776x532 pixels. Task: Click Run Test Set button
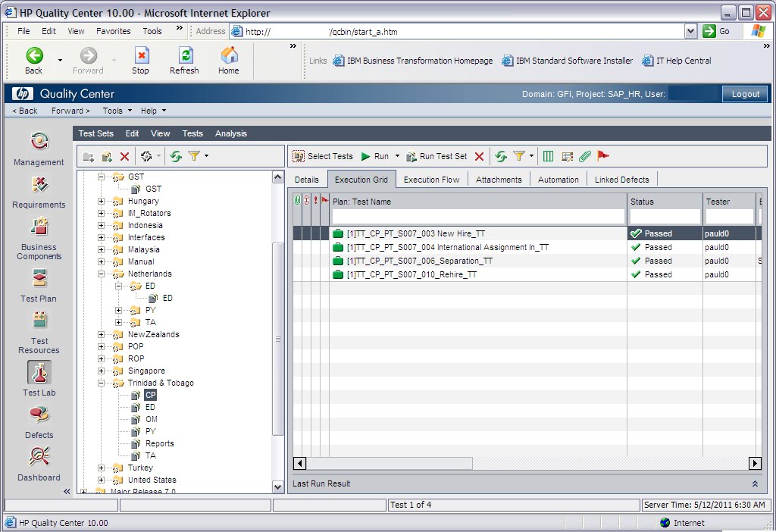(436, 156)
